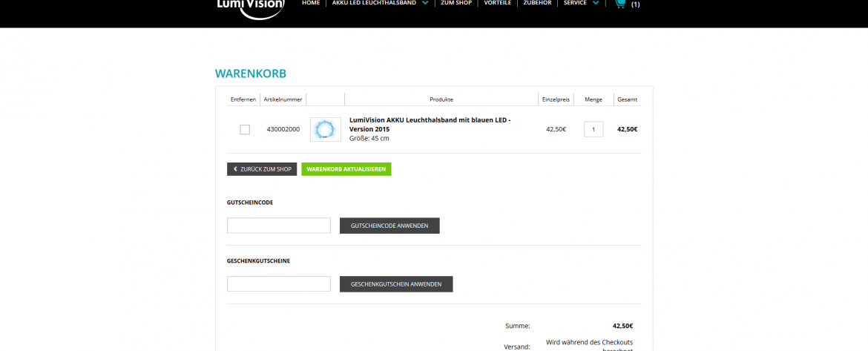Click the Zurück zum Shop button
This screenshot has width=868, height=351.
262,169
